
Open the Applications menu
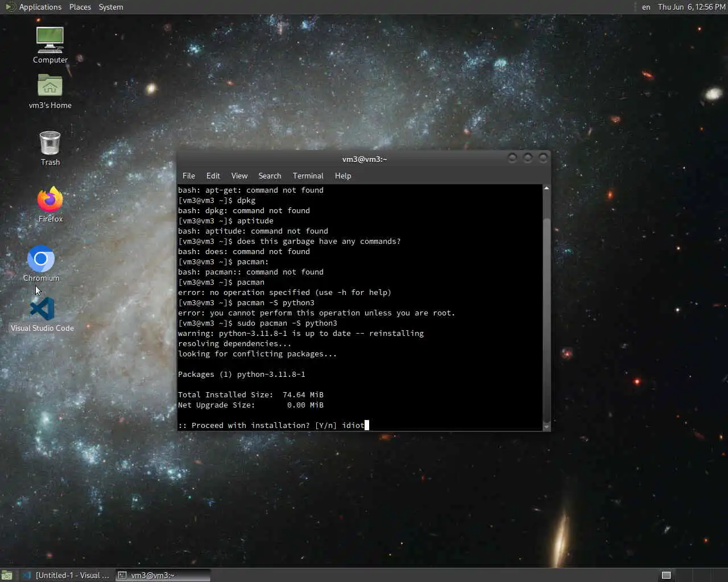click(x=34, y=7)
